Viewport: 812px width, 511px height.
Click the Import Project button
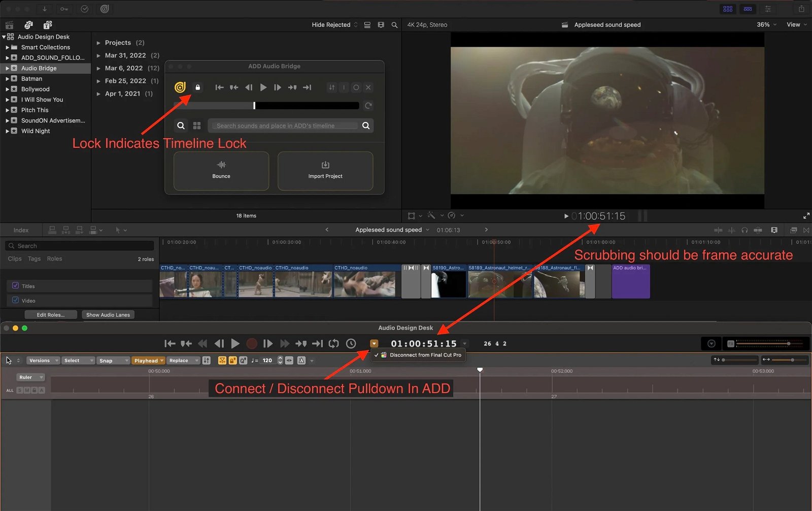[325, 171]
